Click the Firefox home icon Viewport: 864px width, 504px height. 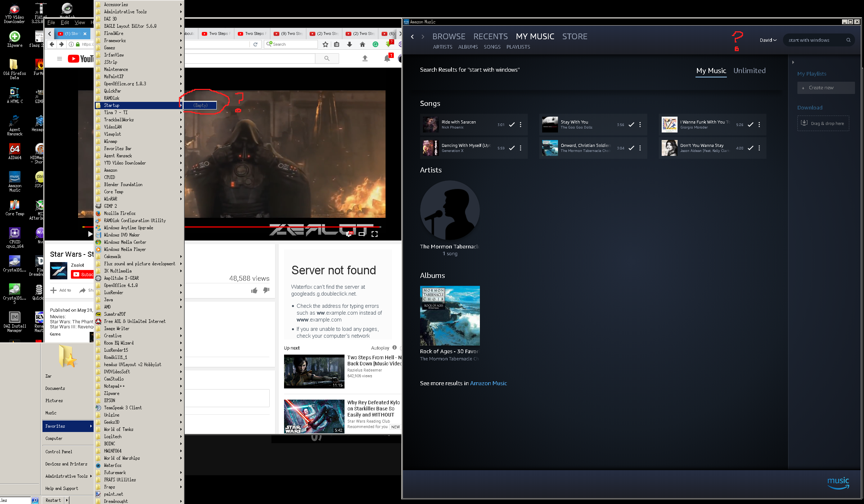coord(363,44)
